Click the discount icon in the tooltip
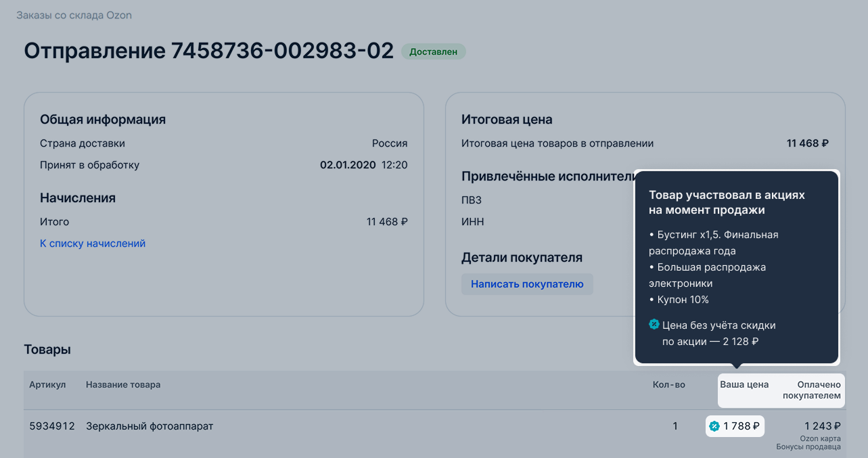Viewport: 868px width, 458px height. pos(654,325)
